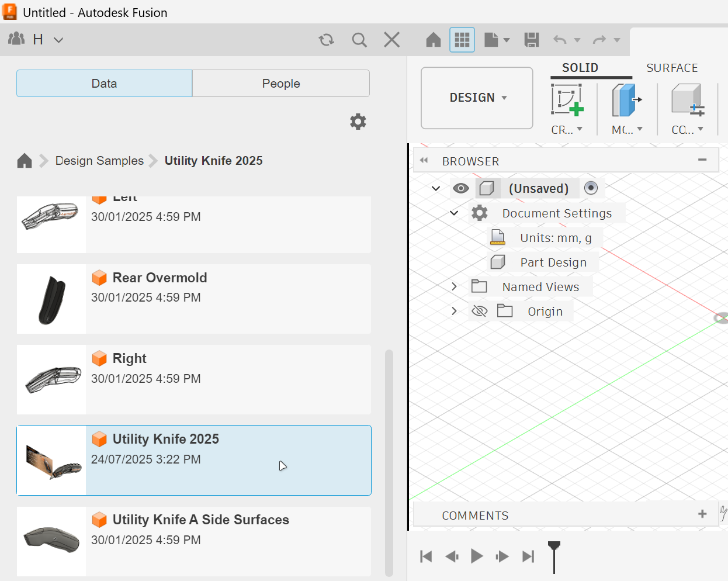This screenshot has width=728, height=581.
Task: Expand the CONFIGURE panel dropdown
Action: (x=688, y=130)
